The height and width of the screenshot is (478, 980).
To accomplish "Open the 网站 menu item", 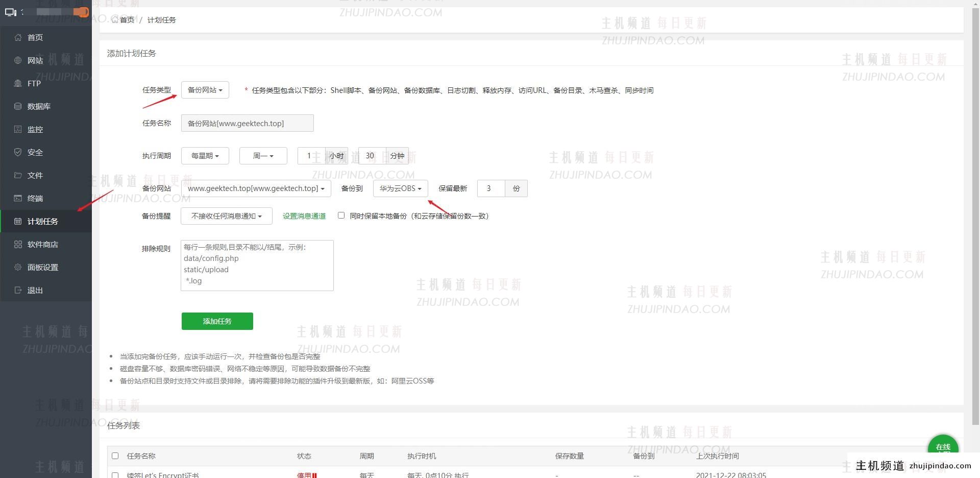I will [46, 60].
